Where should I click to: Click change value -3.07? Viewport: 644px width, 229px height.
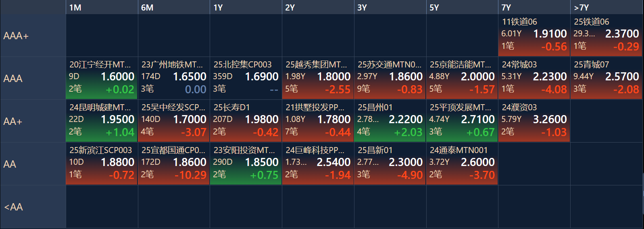[194, 132]
